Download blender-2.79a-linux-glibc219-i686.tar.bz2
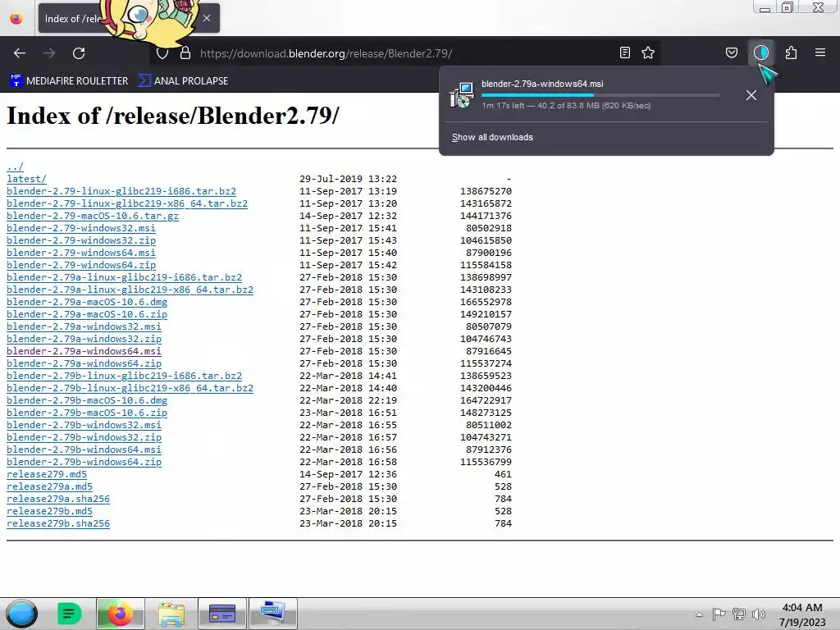Image resolution: width=840 pixels, height=630 pixels. (x=125, y=277)
